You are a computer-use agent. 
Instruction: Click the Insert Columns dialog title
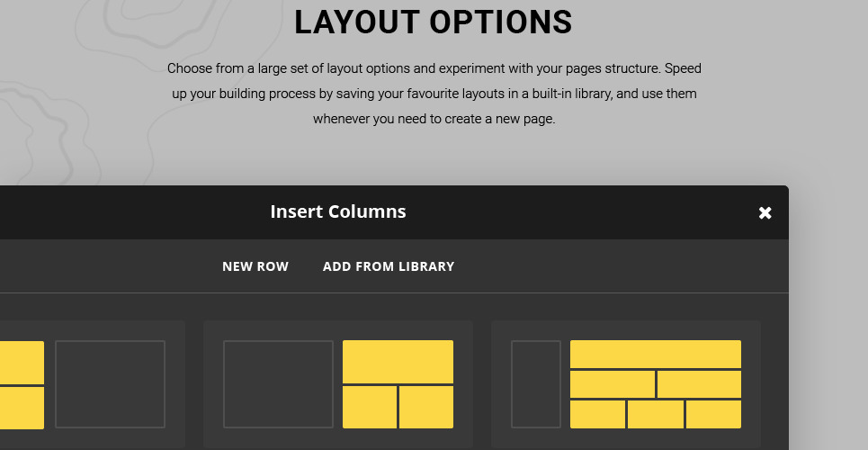coord(338,212)
